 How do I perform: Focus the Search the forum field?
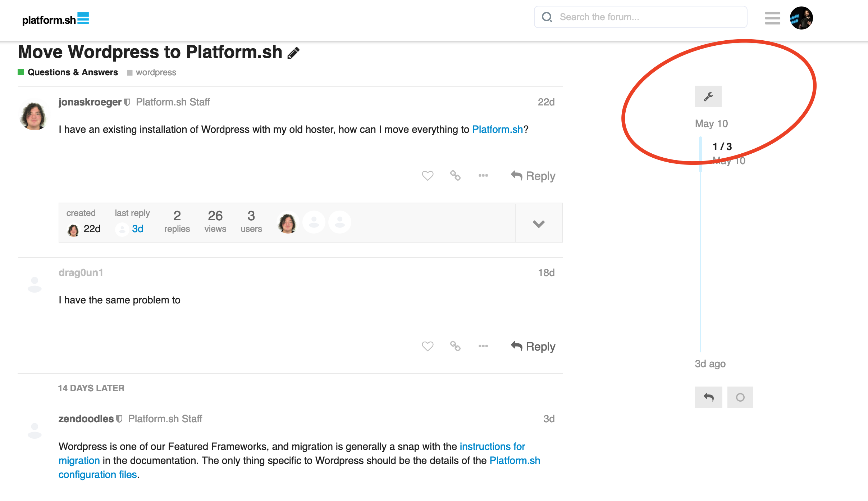tap(641, 17)
